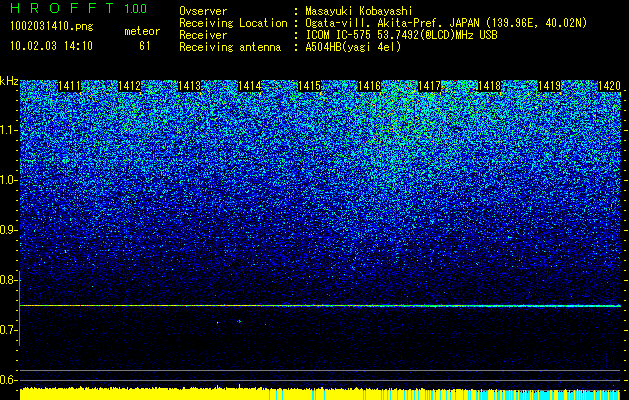Click time marker 1413
This screenshot has width=629, height=400.
[x=189, y=86]
